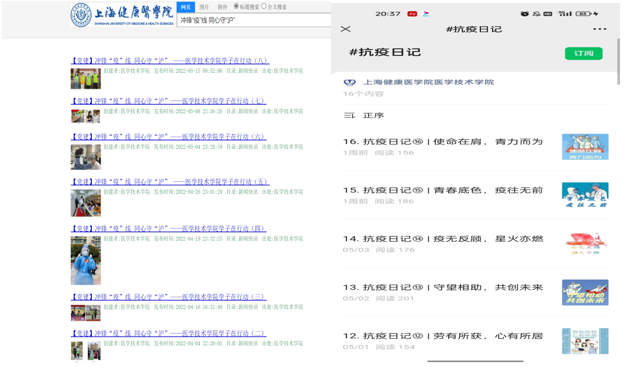Viewport: 629px width, 376px height.
Task: Click the search input containing 冲锋疫线
Action: pyautogui.click(x=254, y=20)
